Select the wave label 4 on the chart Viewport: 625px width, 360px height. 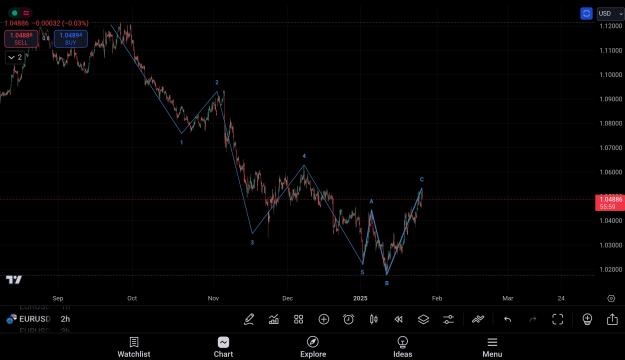coord(304,156)
